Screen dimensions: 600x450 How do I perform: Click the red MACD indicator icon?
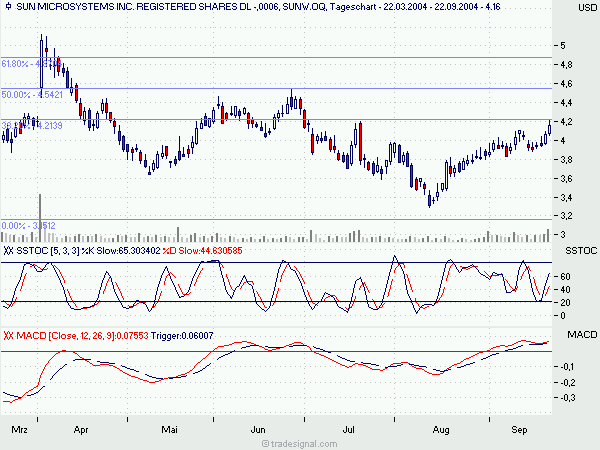tap(8, 336)
